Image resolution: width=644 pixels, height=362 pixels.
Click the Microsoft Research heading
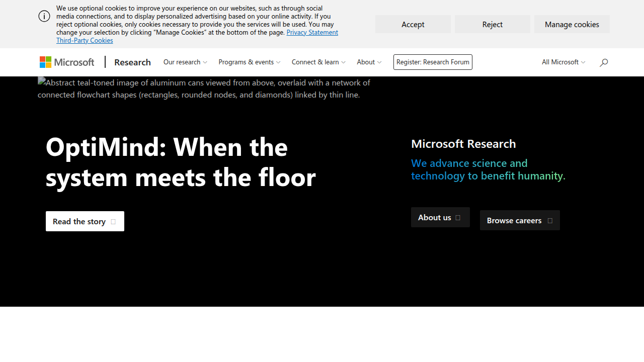[463, 144]
